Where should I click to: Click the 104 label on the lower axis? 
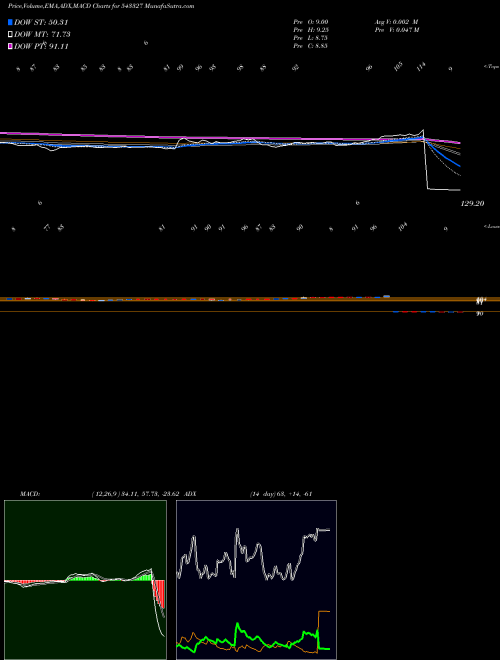(x=403, y=227)
